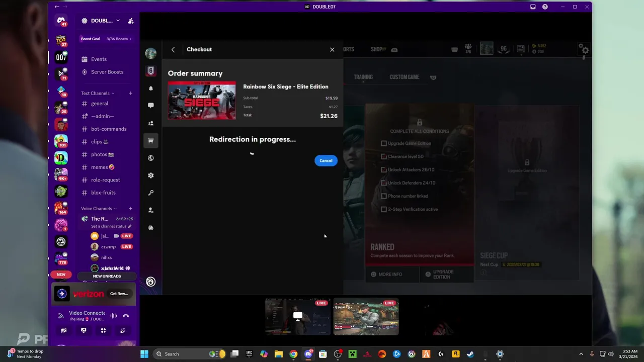Screen dimensions: 644x362
Task: Open Ubisoft Connect chat bubble icon
Action: point(150,106)
